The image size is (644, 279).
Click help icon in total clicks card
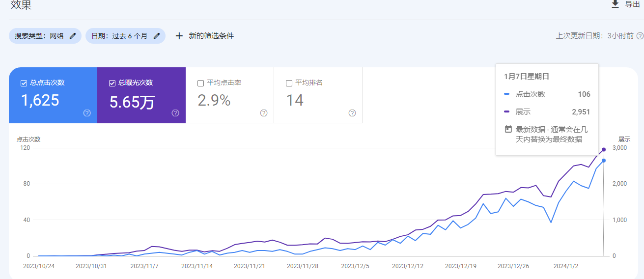[x=87, y=113]
